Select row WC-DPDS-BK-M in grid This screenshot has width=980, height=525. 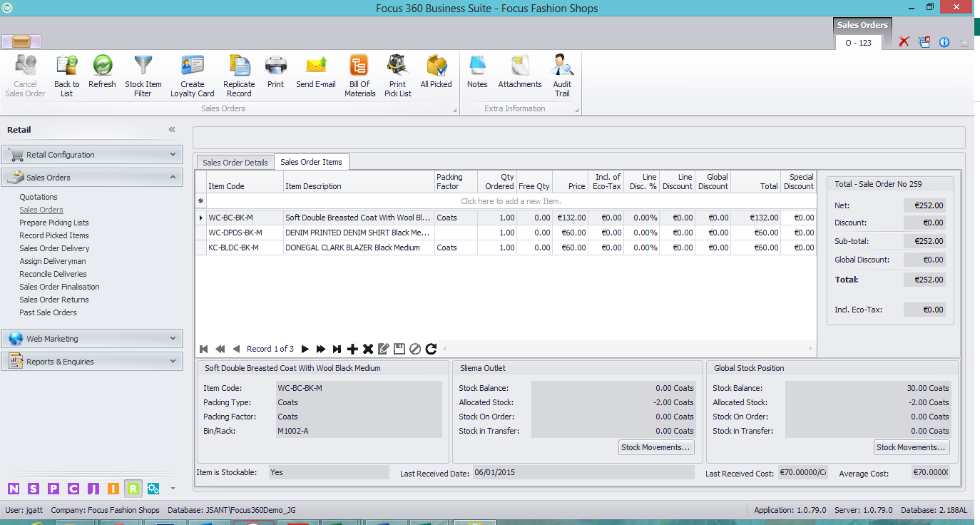tap(506, 233)
